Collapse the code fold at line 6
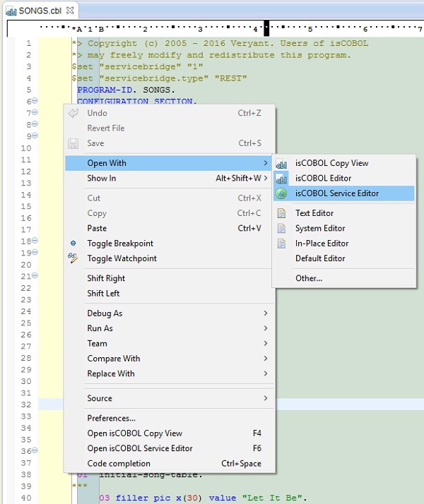This screenshot has height=504, width=424. 35,101
